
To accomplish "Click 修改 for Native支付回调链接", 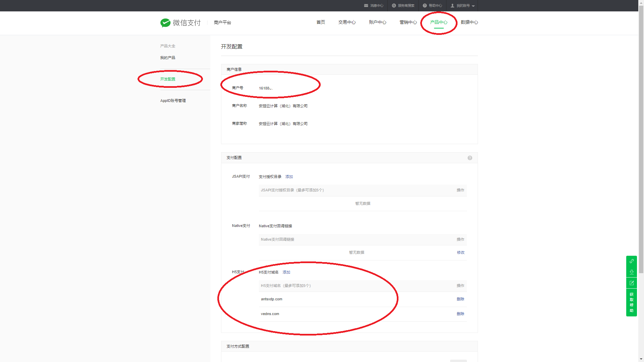I will [x=461, y=252].
